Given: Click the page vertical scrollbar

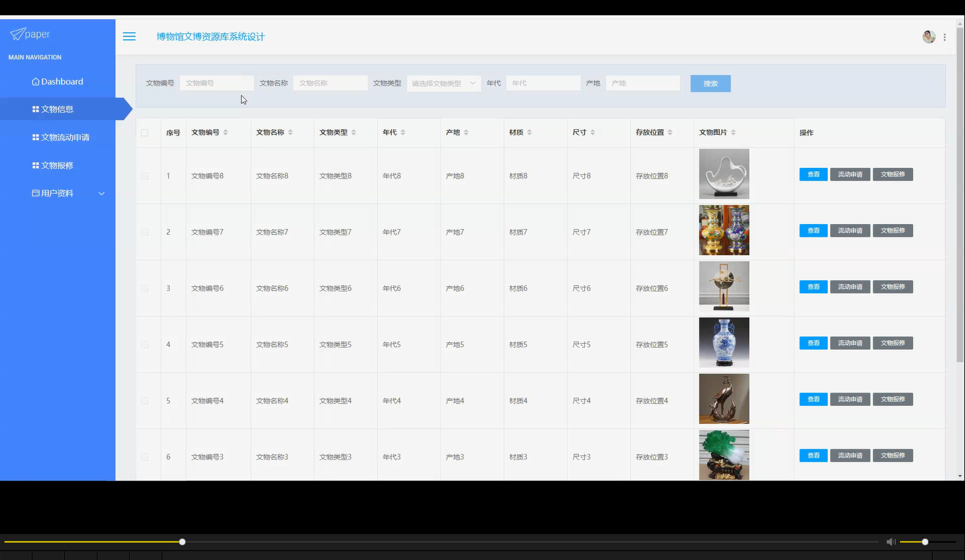Looking at the screenshot, I should (960, 195).
